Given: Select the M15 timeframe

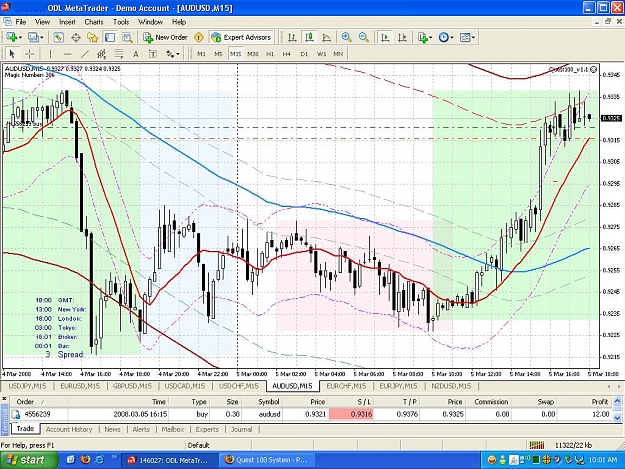Looking at the screenshot, I should coord(236,54).
